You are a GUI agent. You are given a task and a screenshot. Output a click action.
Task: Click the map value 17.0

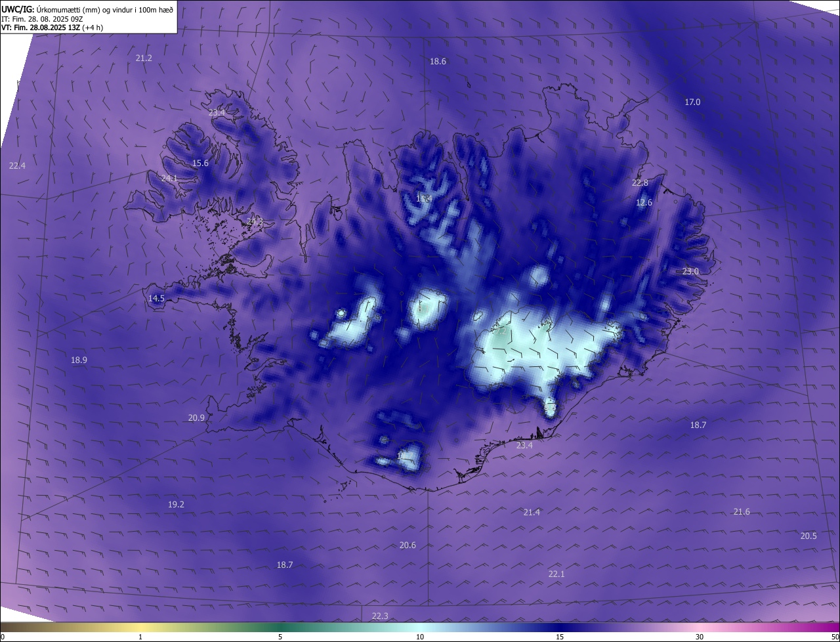(692, 102)
